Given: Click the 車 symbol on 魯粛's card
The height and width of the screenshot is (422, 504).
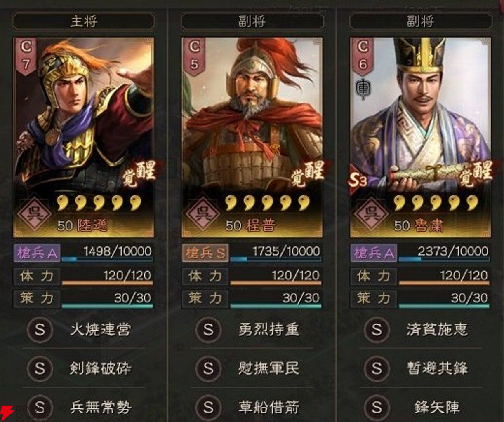Looking at the screenshot, I should (x=363, y=89).
